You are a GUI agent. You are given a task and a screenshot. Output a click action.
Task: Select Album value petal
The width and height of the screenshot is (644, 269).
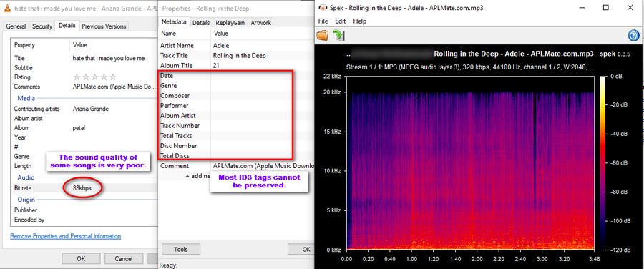point(79,128)
